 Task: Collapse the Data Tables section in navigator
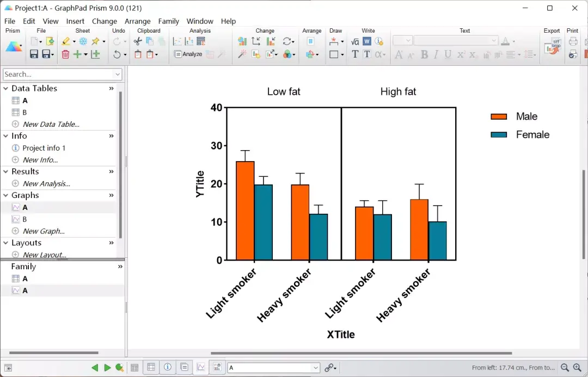(x=5, y=89)
